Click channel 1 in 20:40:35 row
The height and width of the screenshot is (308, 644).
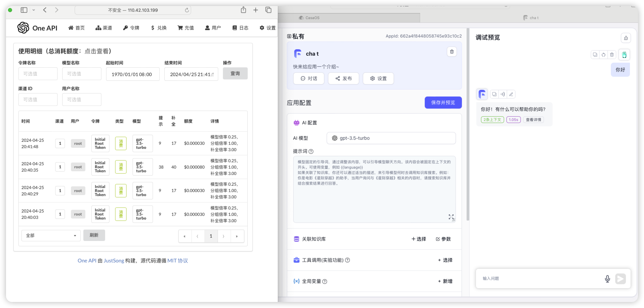click(60, 167)
